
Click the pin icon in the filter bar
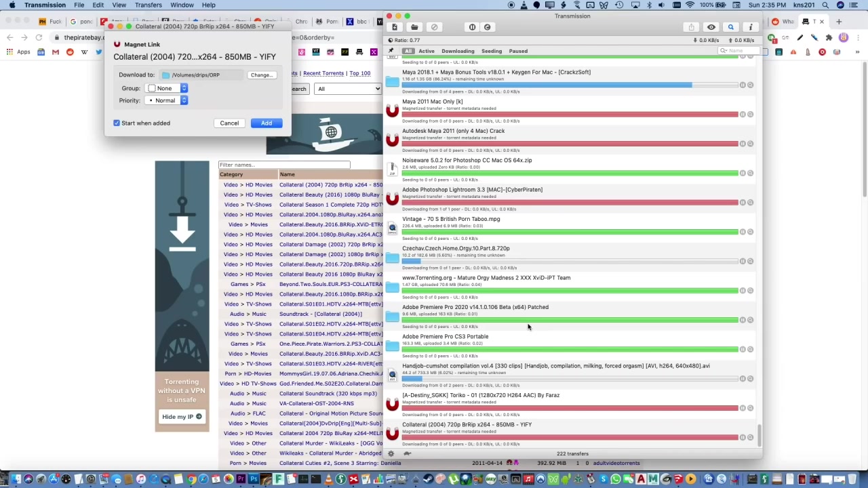391,51
